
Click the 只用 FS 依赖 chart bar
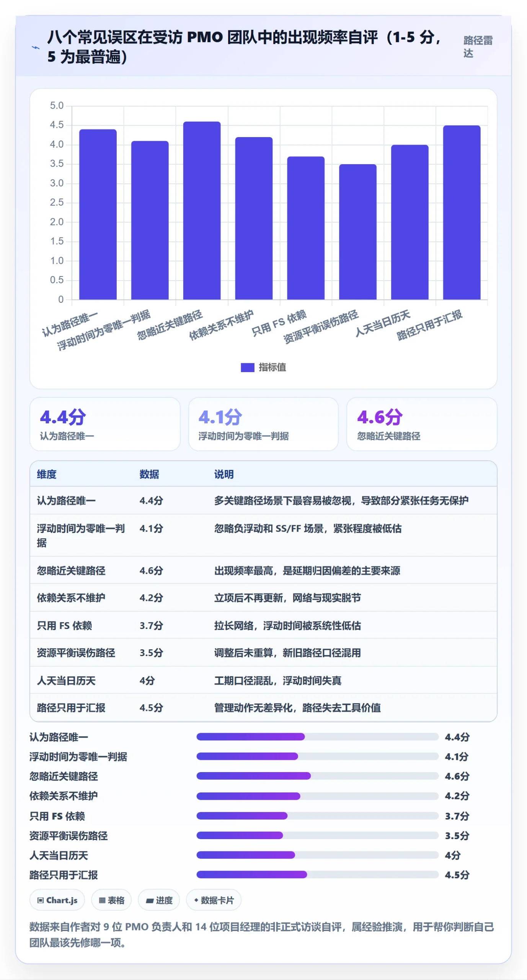coord(306,228)
